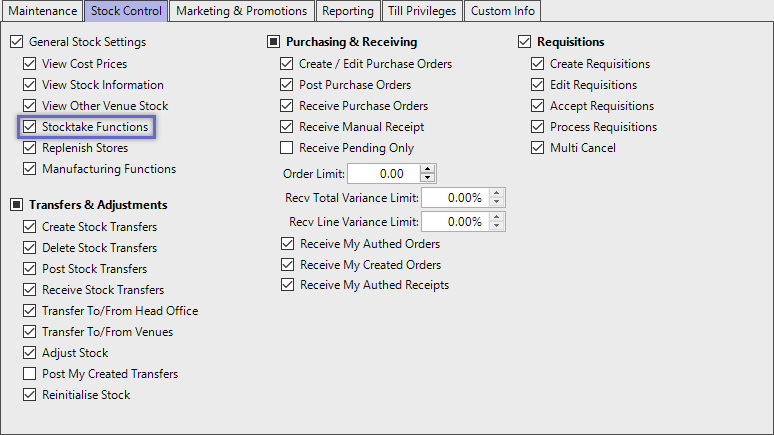The image size is (774, 435).
Task: Uncheck Multi Cancel under Requisitions
Action: tap(538, 148)
